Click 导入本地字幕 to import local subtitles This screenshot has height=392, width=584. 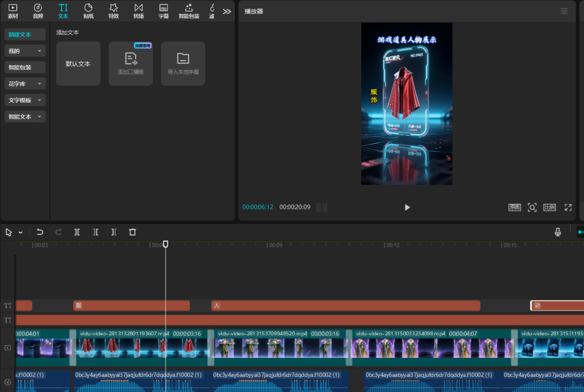coord(183,63)
